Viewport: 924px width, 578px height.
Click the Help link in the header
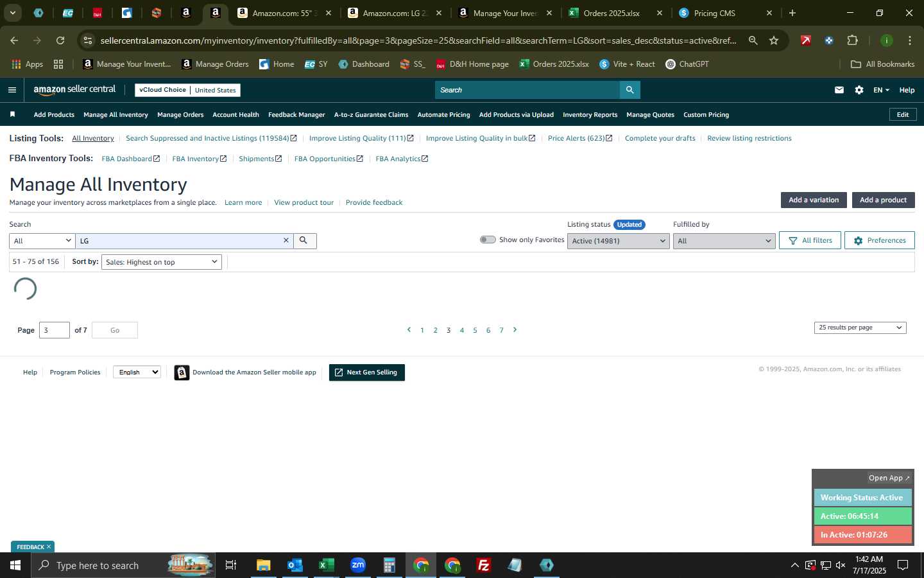coord(907,90)
